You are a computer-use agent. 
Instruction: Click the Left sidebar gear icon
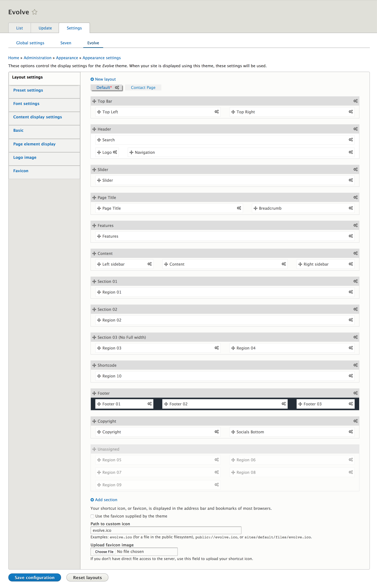[x=149, y=264]
